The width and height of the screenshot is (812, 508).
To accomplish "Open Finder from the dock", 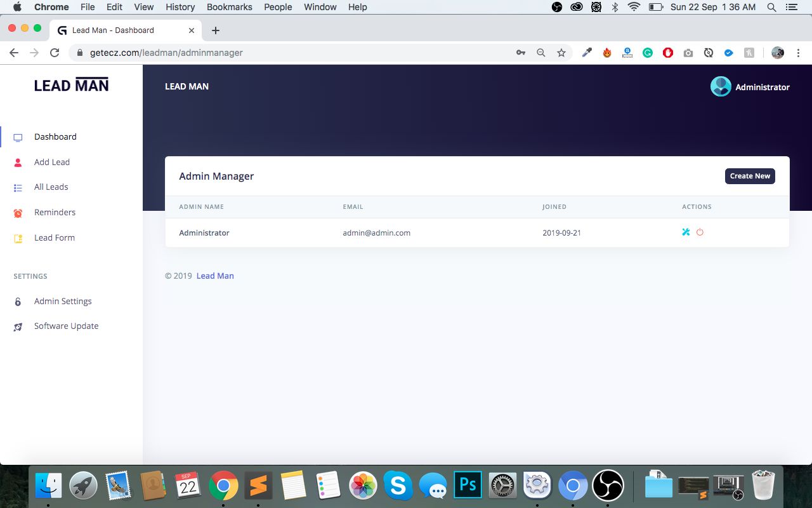I will [48, 486].
